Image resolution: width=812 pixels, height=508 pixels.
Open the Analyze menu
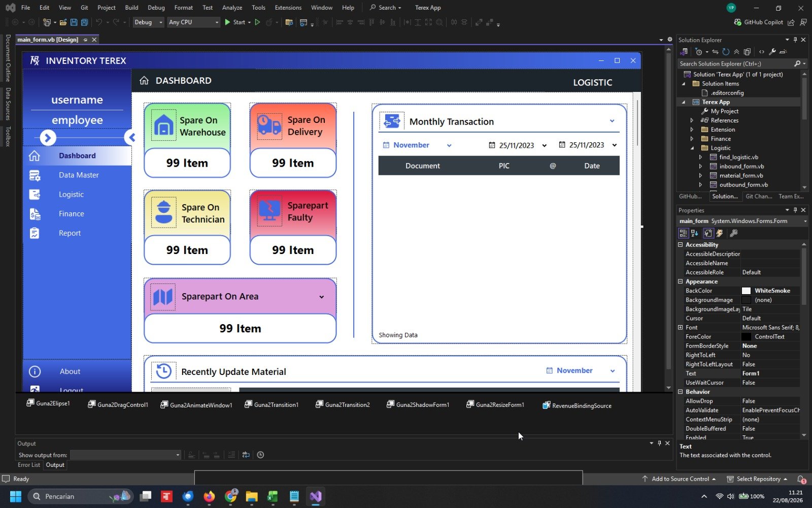232,8
